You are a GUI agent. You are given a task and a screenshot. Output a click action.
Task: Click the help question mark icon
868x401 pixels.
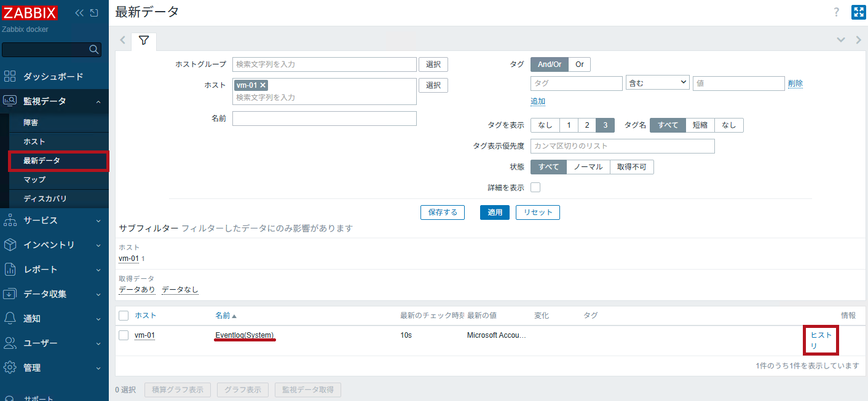point(836,12)
